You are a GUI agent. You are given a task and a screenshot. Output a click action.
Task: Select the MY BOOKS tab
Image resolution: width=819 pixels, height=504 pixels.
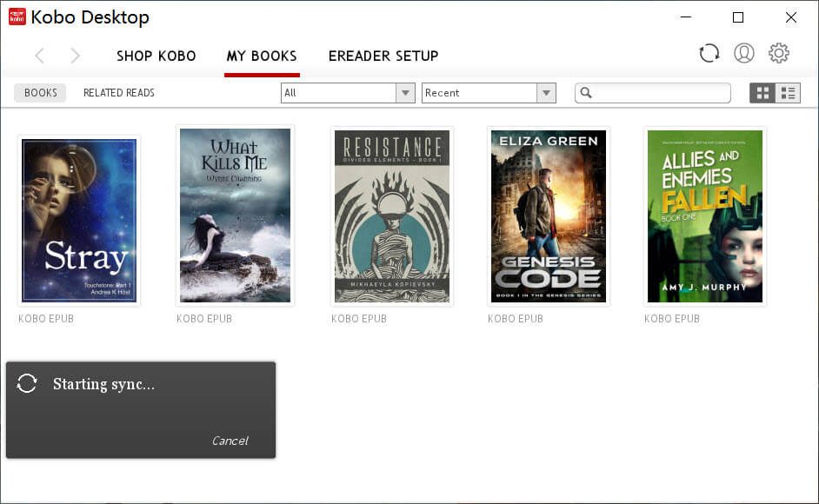pyautogui.click(x=262, y=56)
